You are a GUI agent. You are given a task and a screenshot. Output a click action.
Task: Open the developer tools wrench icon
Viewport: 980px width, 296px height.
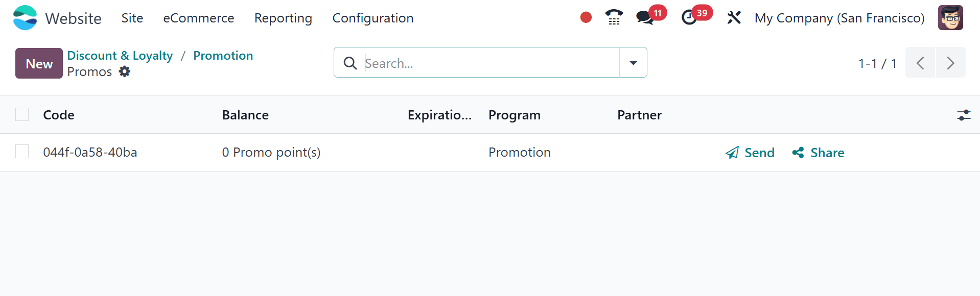tap(734, 17)
